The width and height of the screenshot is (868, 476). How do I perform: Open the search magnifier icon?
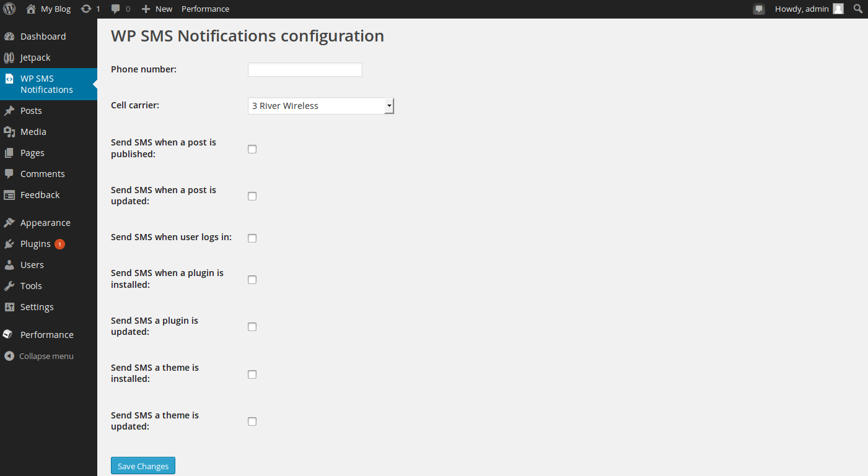pyautogui.click(x=858, y=9)
